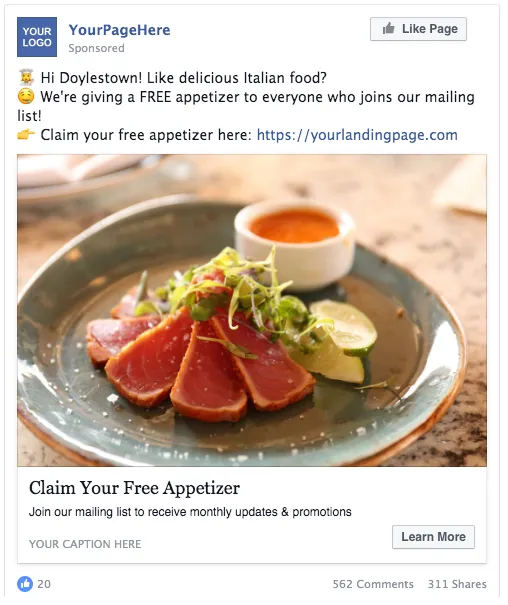Image resolution: width=508 pixels, height=605 pixels.
Task: Click the smiling face emoji
Action: 26,96
